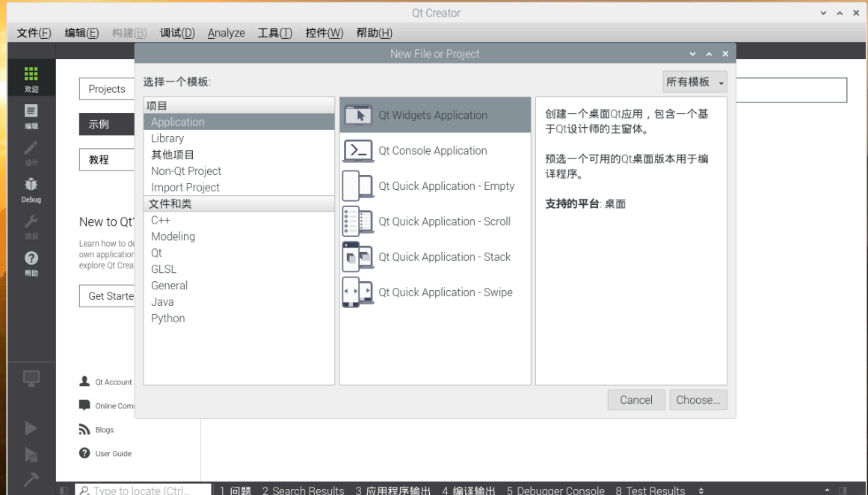This screenshot has width=868, height=495.
Task: Toggle the left sidebar button in status bar
Action: pyautogui.click(x=64, y=490)
